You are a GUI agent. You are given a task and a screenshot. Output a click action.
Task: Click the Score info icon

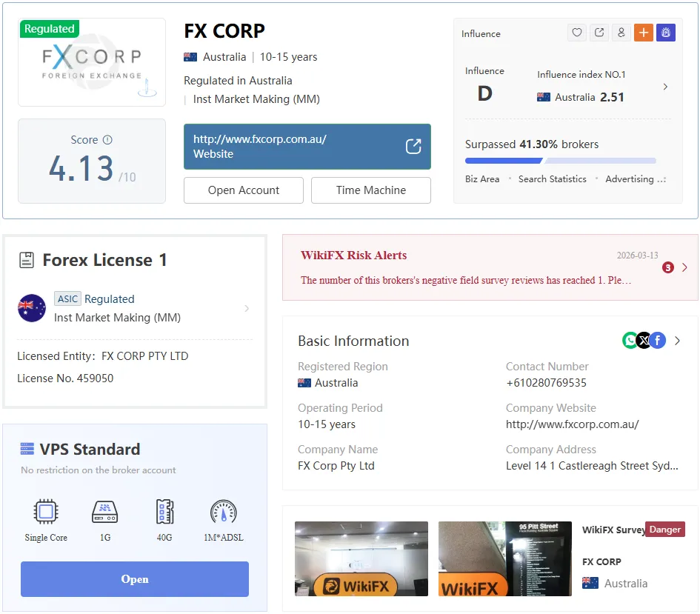click(107, 140)
